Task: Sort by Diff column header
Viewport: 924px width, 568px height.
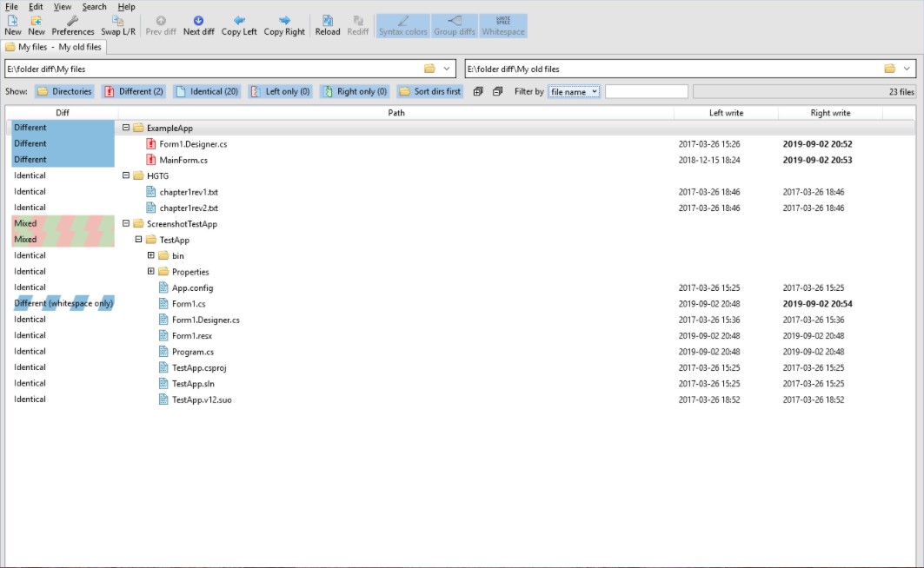Action: point(63,112)
